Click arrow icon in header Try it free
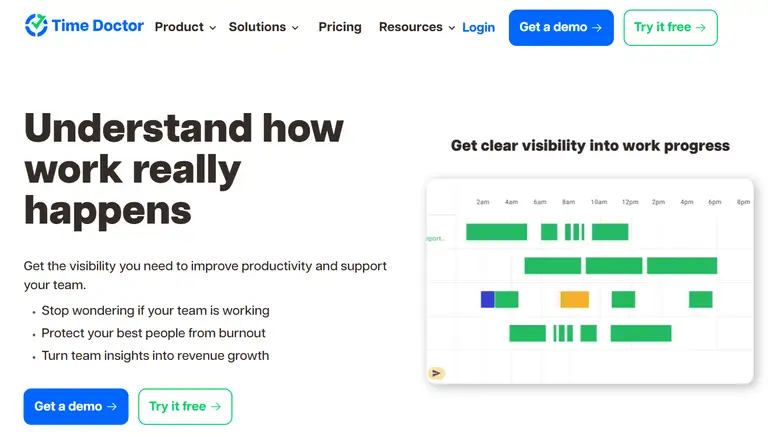768x436 pixels. [x=701, y=28]
